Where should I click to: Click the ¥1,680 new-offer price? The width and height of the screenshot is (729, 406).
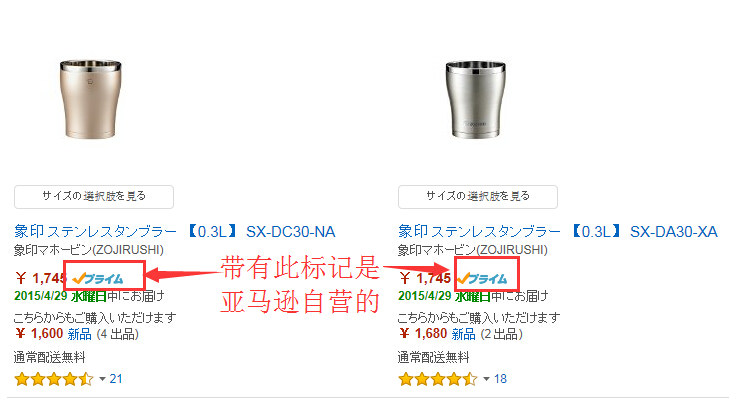(x=423, y=334)
